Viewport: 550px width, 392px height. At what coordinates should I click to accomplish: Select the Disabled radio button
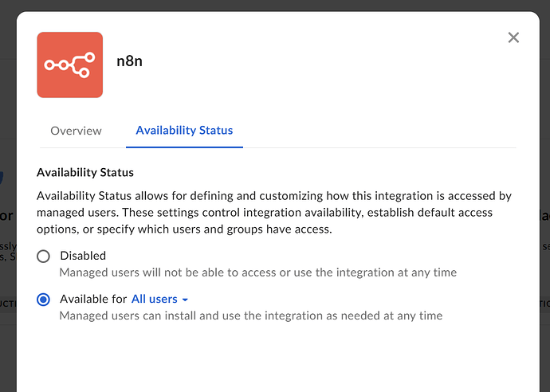click(44, 256)
